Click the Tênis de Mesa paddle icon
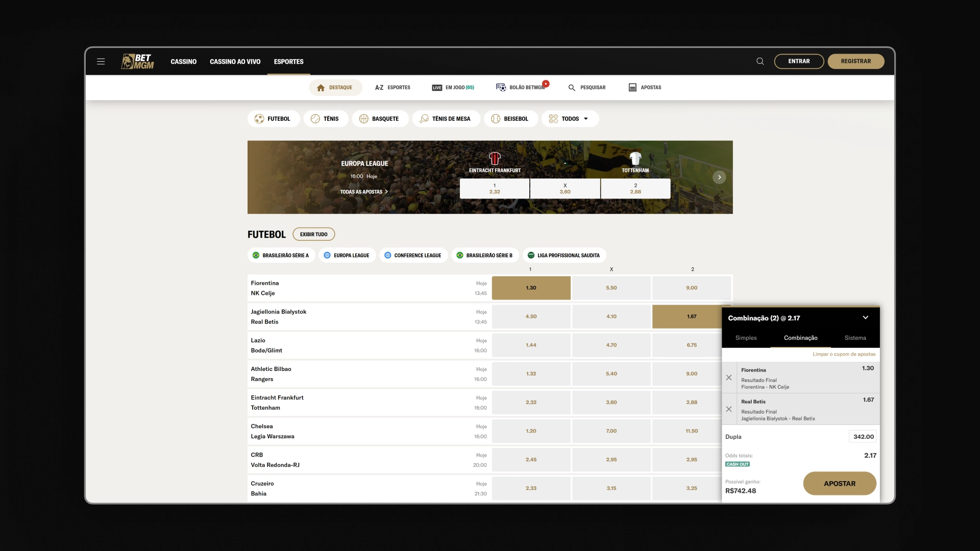980x551 pixels. click(424, 119)
